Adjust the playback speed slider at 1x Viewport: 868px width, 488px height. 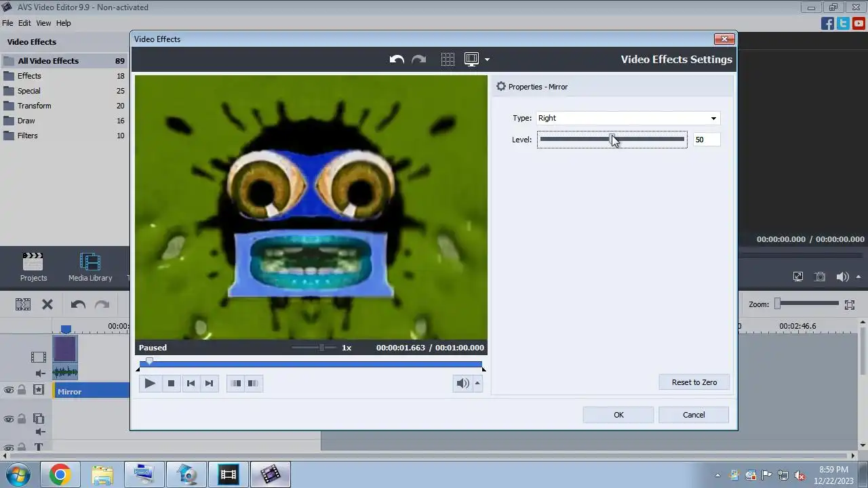[314, 348]
